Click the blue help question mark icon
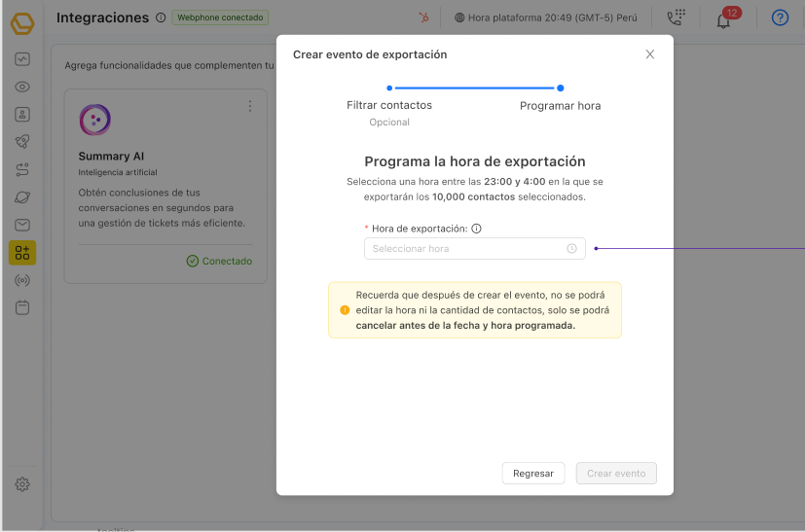This screenshot has height=532, width=805. tap(780, 18)
